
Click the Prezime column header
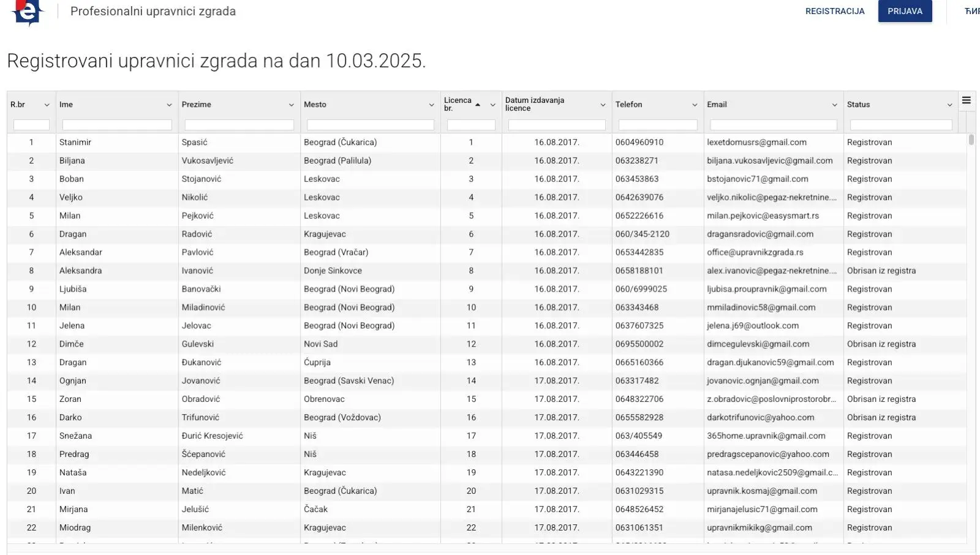point(196,104)
